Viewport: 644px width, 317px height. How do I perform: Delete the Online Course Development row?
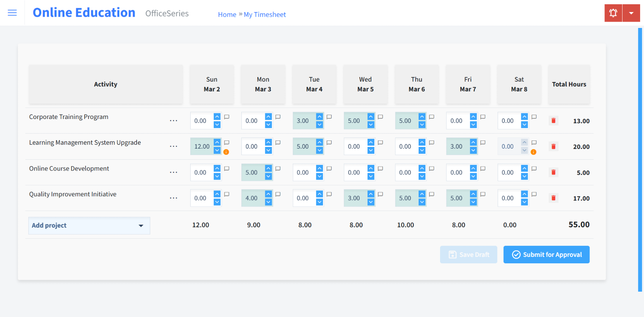click(x=553, y=172)
